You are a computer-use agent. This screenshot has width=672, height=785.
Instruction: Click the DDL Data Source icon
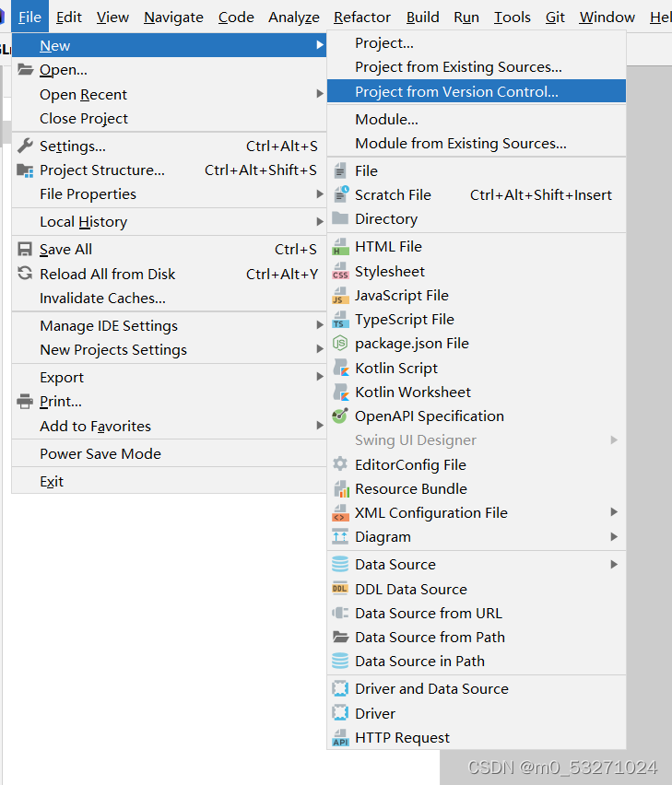point(340,589)
